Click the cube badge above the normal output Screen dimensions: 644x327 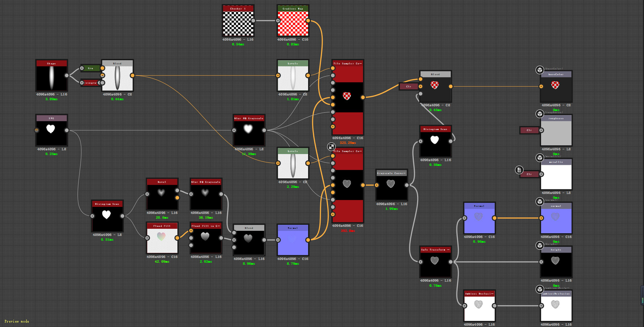point(540,202)
